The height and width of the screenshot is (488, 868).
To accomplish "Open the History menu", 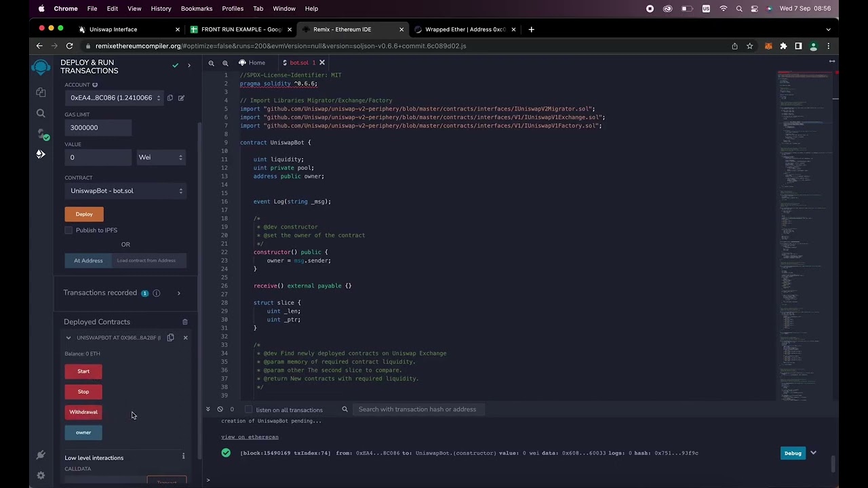I will 161,9.
